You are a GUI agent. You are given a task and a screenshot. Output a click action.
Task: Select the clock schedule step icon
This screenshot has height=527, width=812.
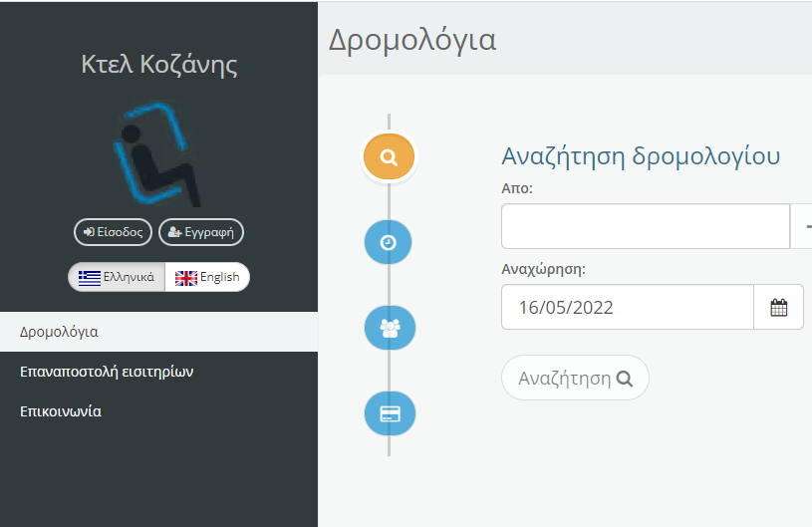389,242
